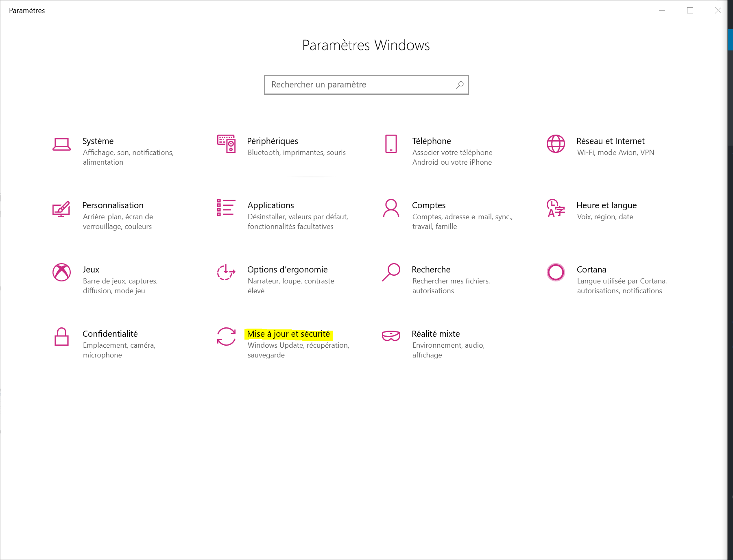Click the Jeux Xbox icon
Screen dimensions: 733x560
click(x=61, y=272)
